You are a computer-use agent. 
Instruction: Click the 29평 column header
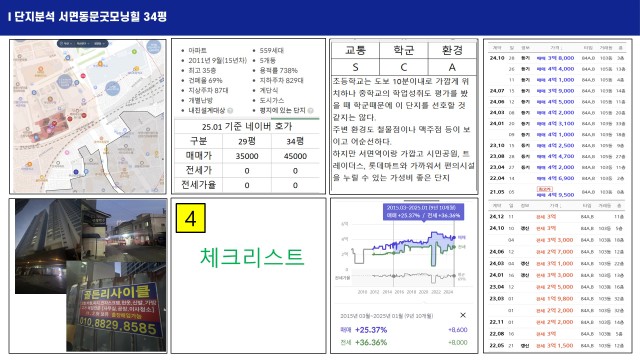point(247,141)
